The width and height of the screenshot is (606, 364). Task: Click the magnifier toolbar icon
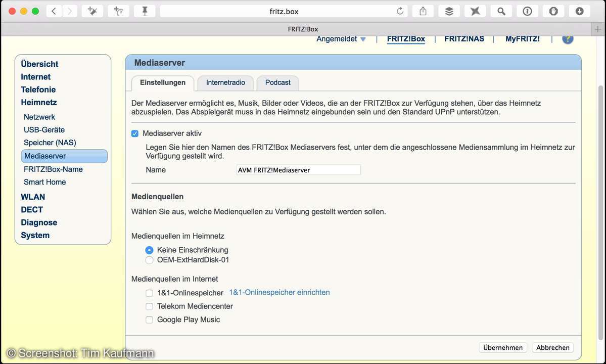[x=501, y=11]
